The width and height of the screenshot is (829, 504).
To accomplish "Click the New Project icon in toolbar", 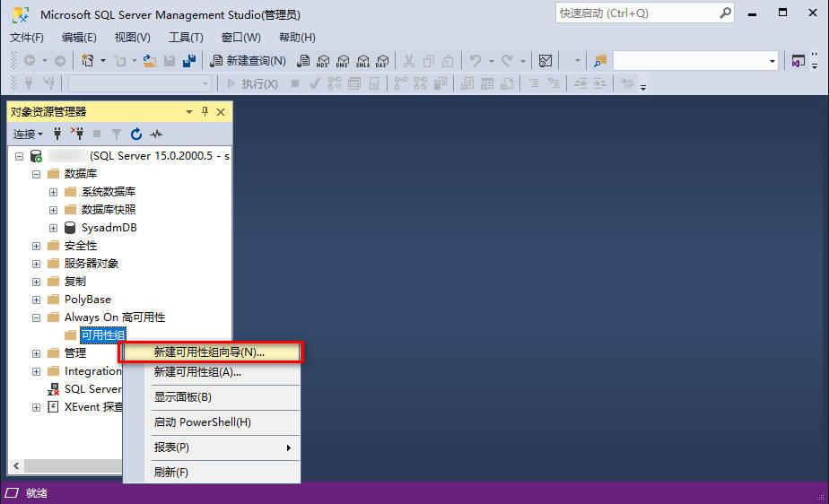I will (87, 61).
